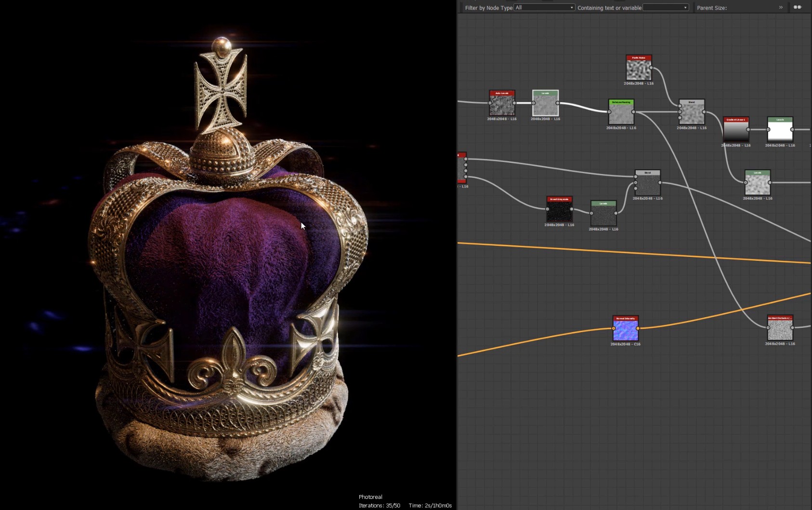This screenshot has width=812, height=510.
Task: Select the Auto Levels node
Action: (502, 103)
